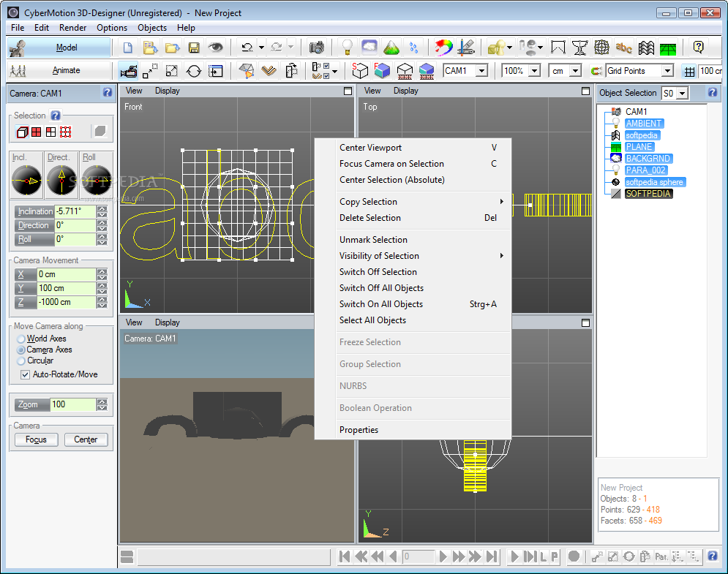Image resolution: width=728 pixels, height=574 pixels.
Task: Select softpedia sphere in object tree
Action: coord(654,182)
